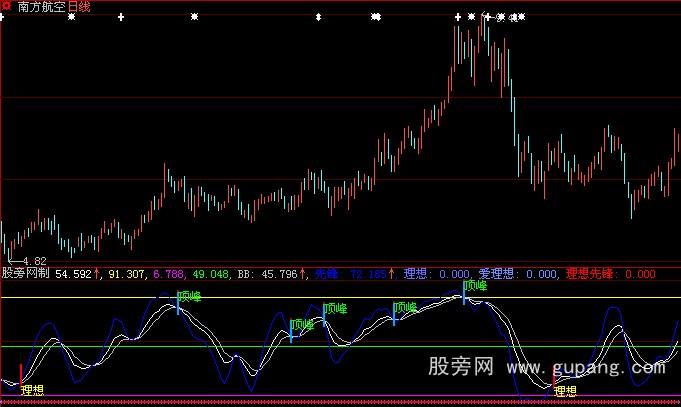Image resolution: width=681 pixels, height=407 pixels.
Task: Click the red 理想先锋: 0.000 readout
Action: (x=611, y=274)
